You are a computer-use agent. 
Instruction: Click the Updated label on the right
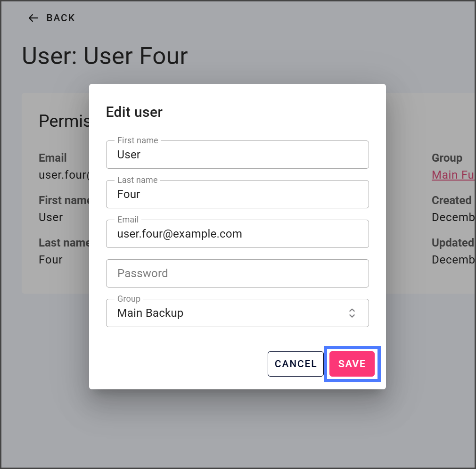pos(452,243)
